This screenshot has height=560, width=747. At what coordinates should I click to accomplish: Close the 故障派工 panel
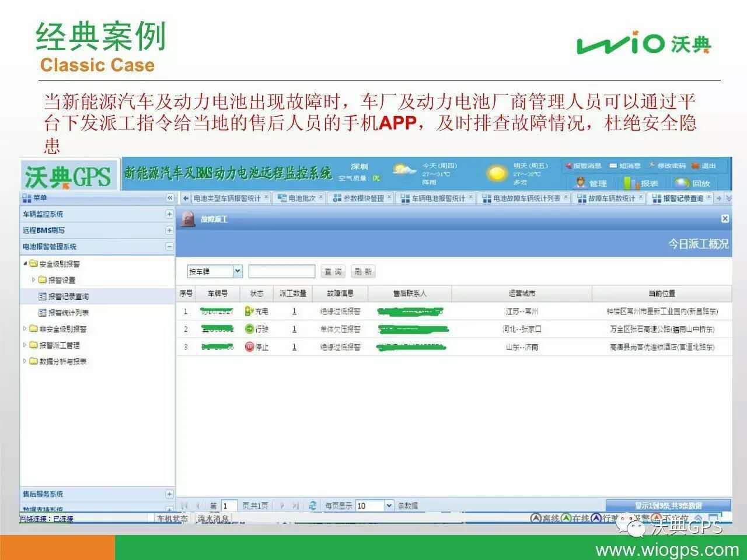pyautogui.click(x=725, y=219)
